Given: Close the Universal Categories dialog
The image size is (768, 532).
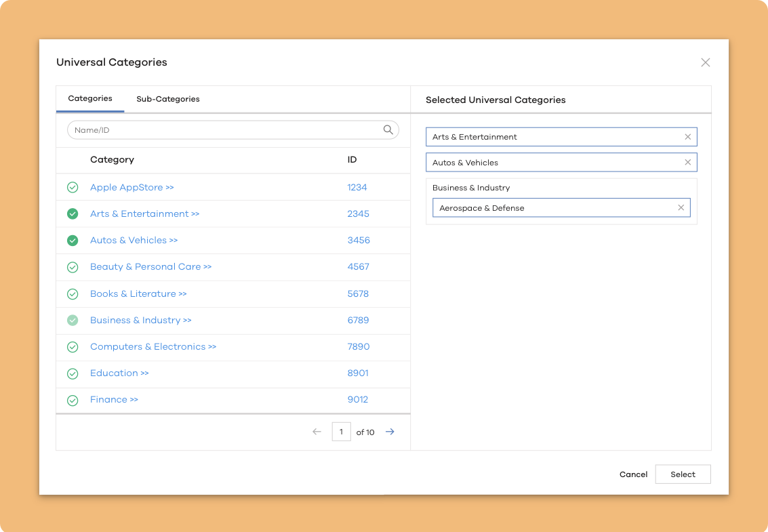Looking at the screenshot, I should (x=705, y=62).
